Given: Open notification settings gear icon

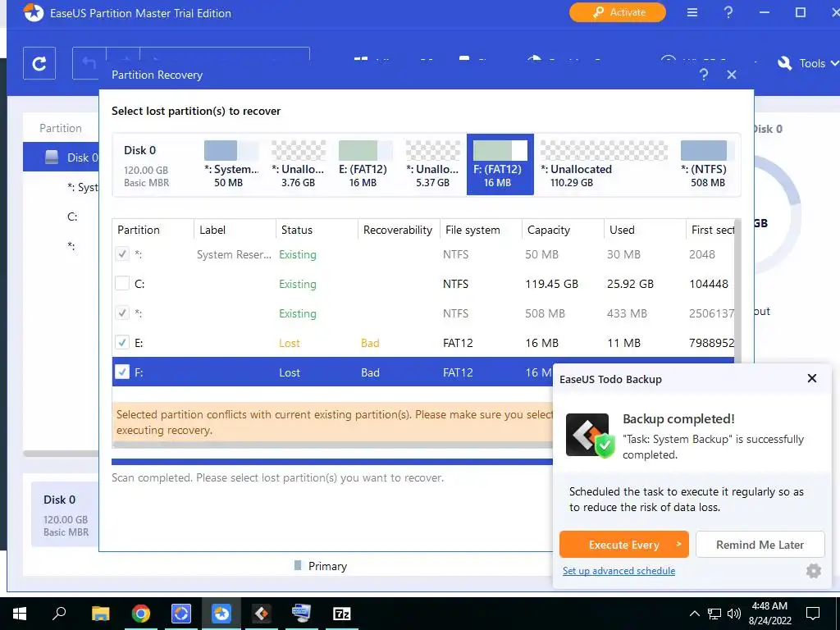Looking at the screenshot, I should (x=813, y=571).
